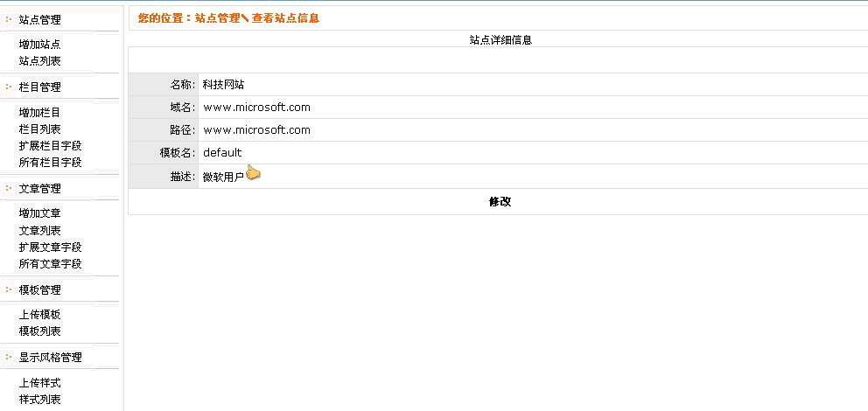Click the 模板管理 section icon
868x411 pixels.
tap(10, 289)
